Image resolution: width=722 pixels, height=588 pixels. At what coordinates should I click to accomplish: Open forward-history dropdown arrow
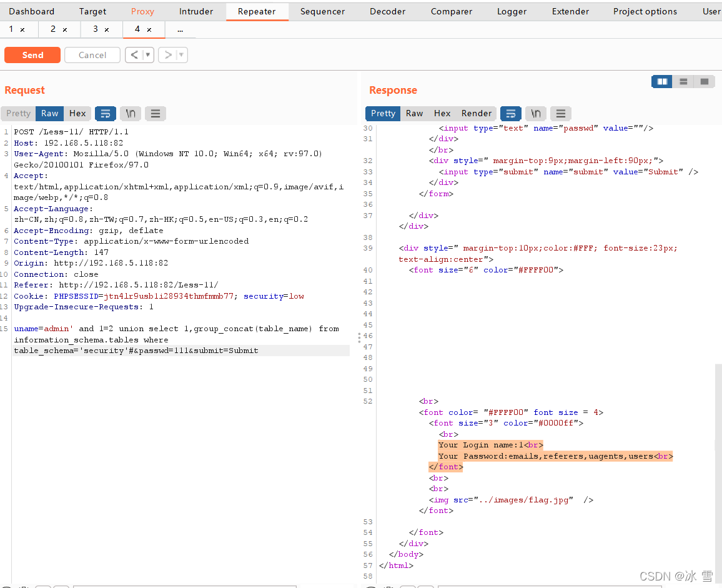[x=181, y=55]
